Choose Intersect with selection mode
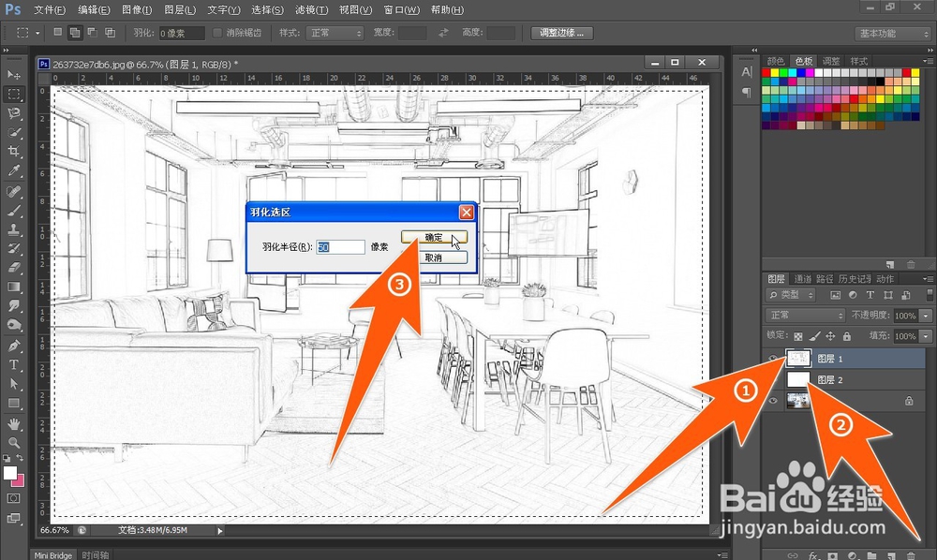 pyautogui.click(x=110, y=33)
